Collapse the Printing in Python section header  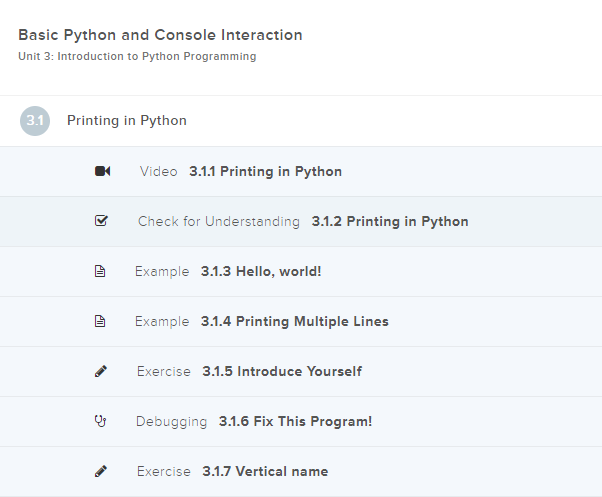click(x=127, y=121)
